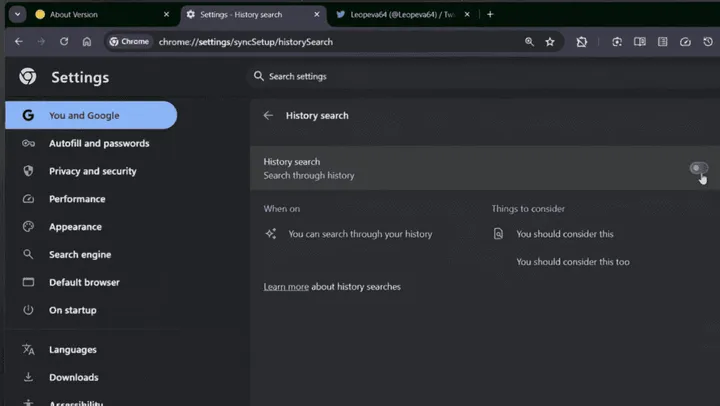Expand the tab search dropdown arrow
720x406 pixels.
[17, 14]
